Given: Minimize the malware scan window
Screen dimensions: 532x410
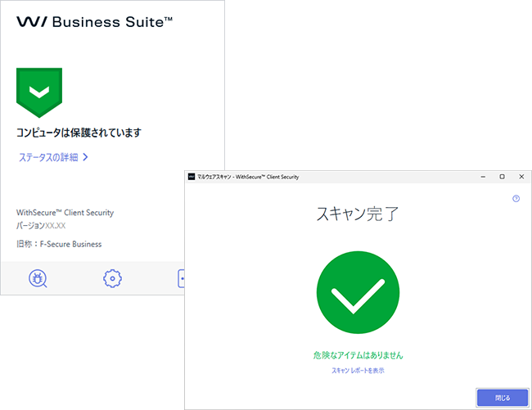Looking at the screenshot, I should click(x=483, y=177).
